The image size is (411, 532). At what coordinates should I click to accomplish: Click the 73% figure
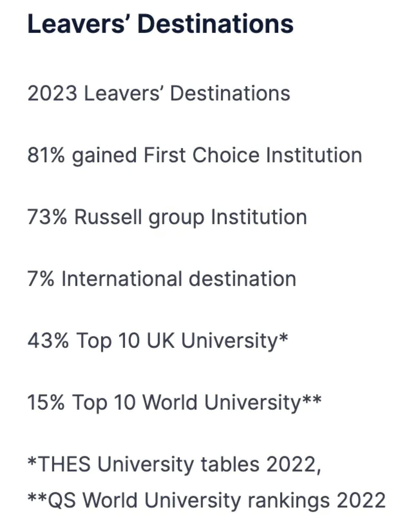(x=47, y=217)
